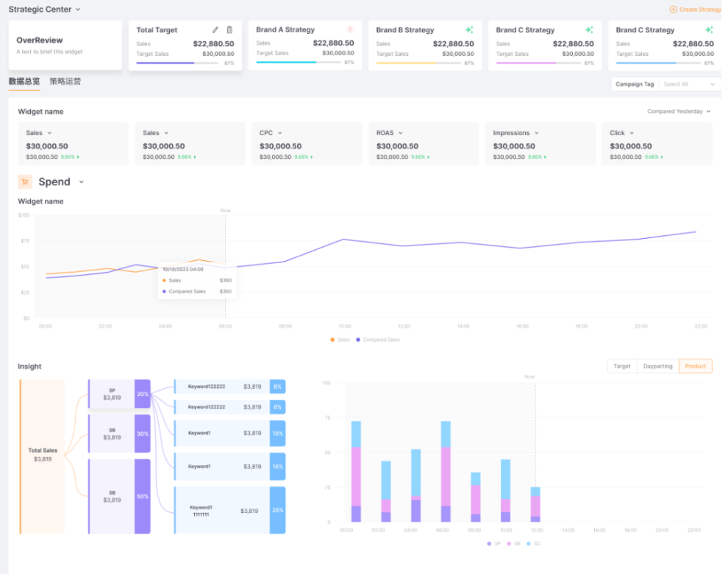Open the Brand B Strategy card
Screen dimensions: 728x574
[425, 45]
